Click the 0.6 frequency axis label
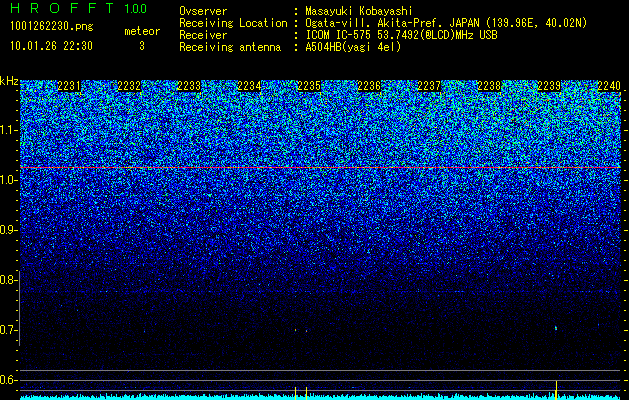Viewport: 629px width, 400px height. click(x=9, y=380)
